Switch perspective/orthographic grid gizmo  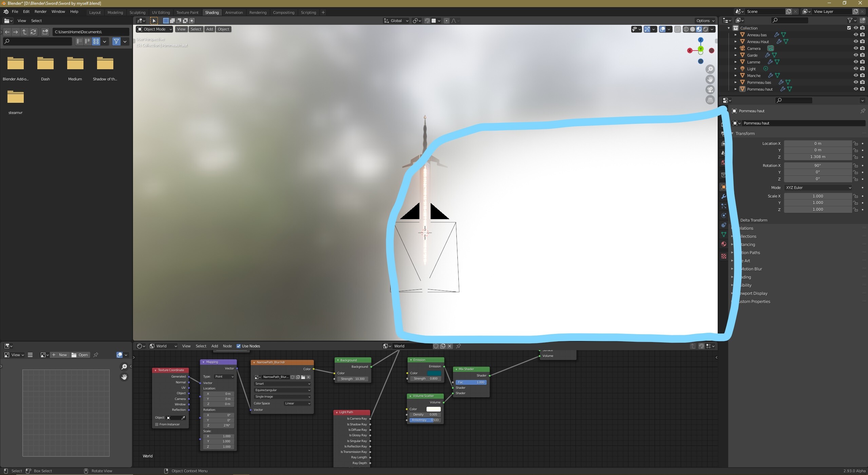[x=710, y=100]
